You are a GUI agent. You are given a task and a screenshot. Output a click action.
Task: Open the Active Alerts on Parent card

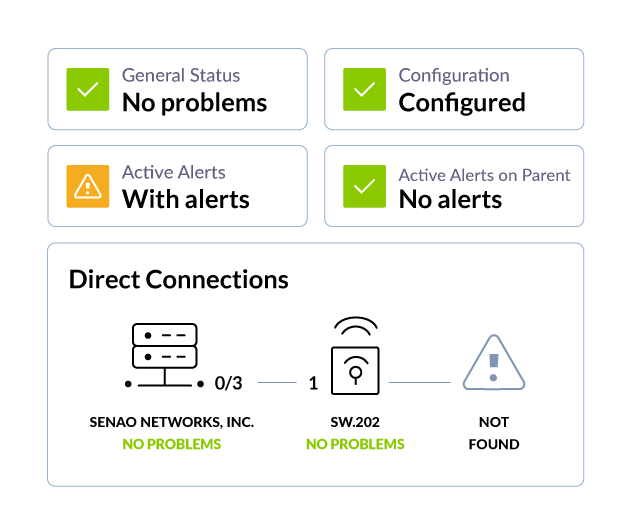click(454, 186)
